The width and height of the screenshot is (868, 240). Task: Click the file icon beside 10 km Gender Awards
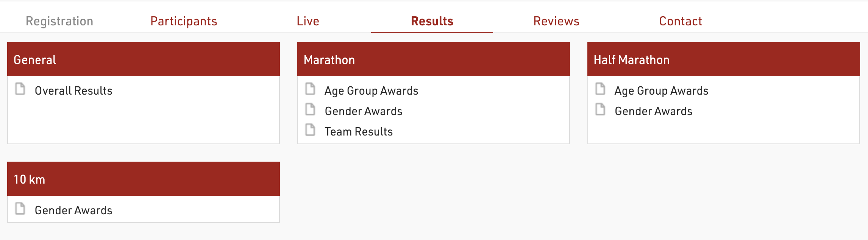pyautogui.click(x=20, y=209)
